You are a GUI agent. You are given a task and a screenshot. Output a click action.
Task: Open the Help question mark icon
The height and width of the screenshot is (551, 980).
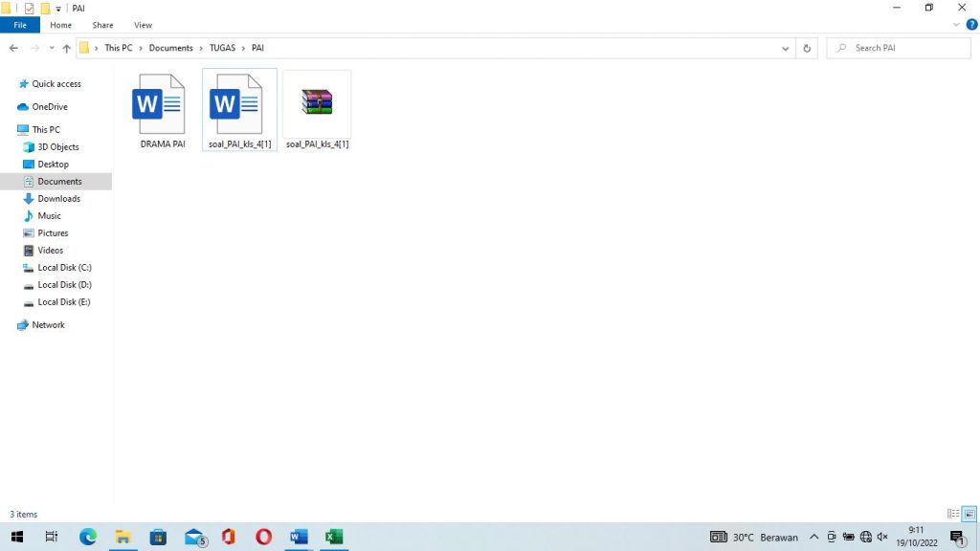(x=972, y=25)
